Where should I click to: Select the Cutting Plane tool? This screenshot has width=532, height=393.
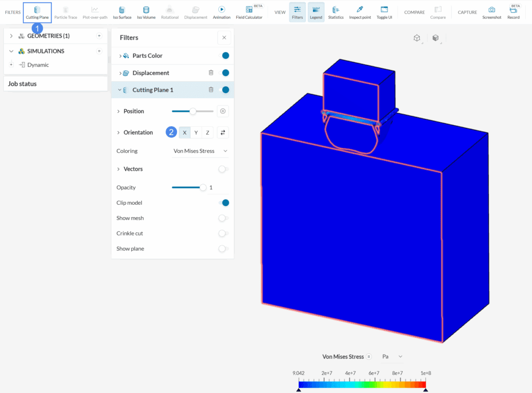[x=37, y=11]
